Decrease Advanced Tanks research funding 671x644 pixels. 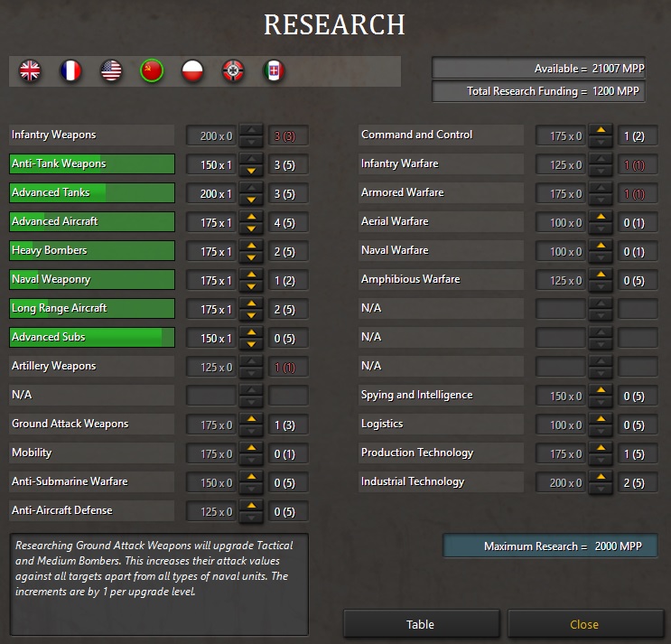(252, 200)
